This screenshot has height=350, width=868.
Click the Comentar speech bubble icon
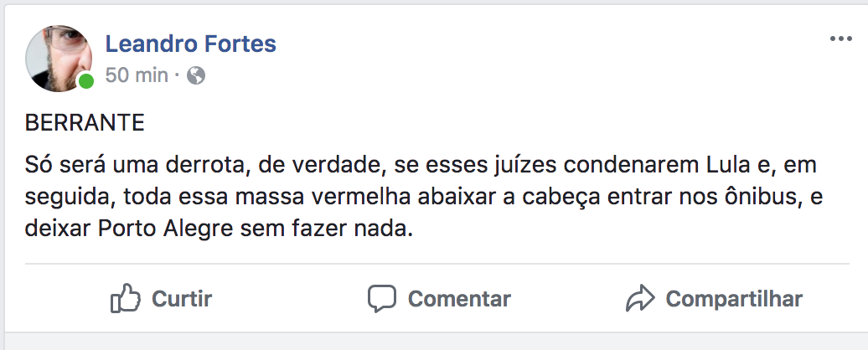coord(381,298)
